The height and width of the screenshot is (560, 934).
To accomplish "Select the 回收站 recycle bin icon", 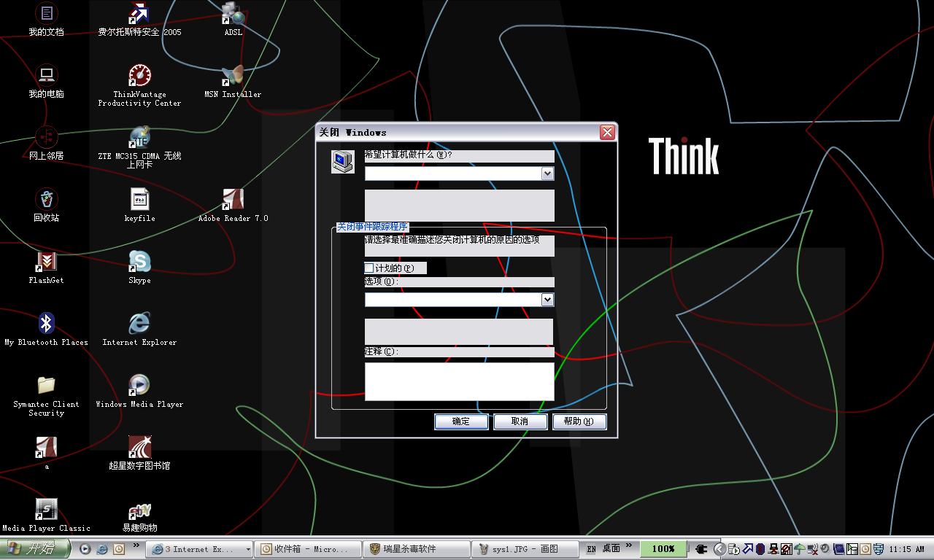I will pyautogui.click(x=46, y=205).
